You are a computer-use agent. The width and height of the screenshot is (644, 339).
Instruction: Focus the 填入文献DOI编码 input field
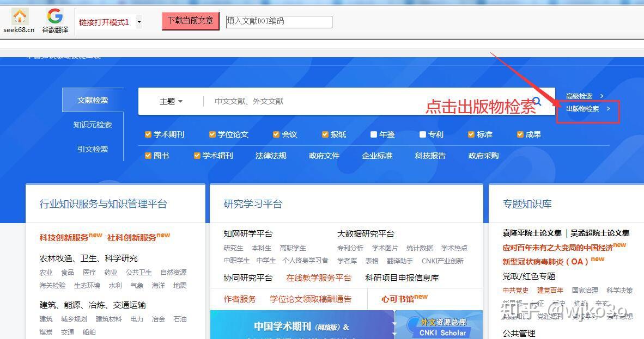(279, 22)
